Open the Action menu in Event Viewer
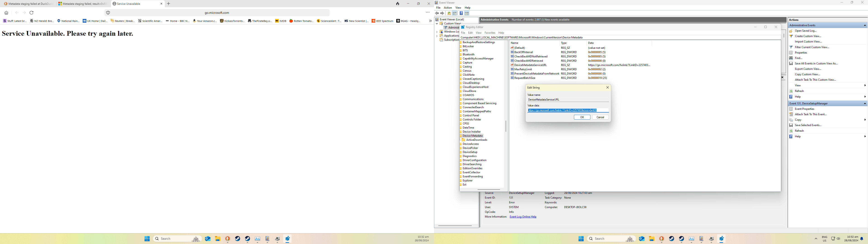Screen dimensions: 868x244 [x=448, y=8]
